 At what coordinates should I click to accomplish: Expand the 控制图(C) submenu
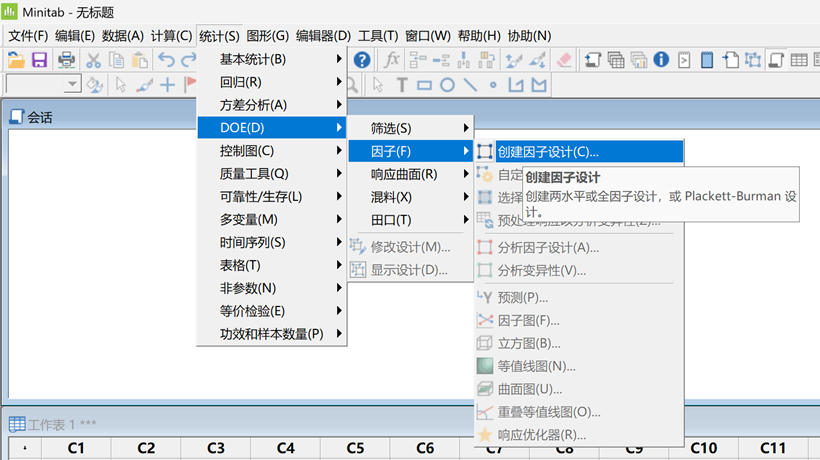pos(272,151)
